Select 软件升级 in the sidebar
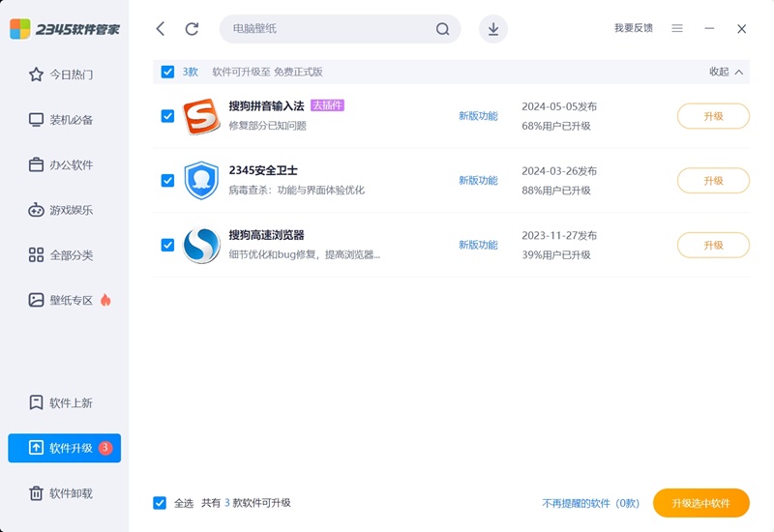 pos(64,448)
